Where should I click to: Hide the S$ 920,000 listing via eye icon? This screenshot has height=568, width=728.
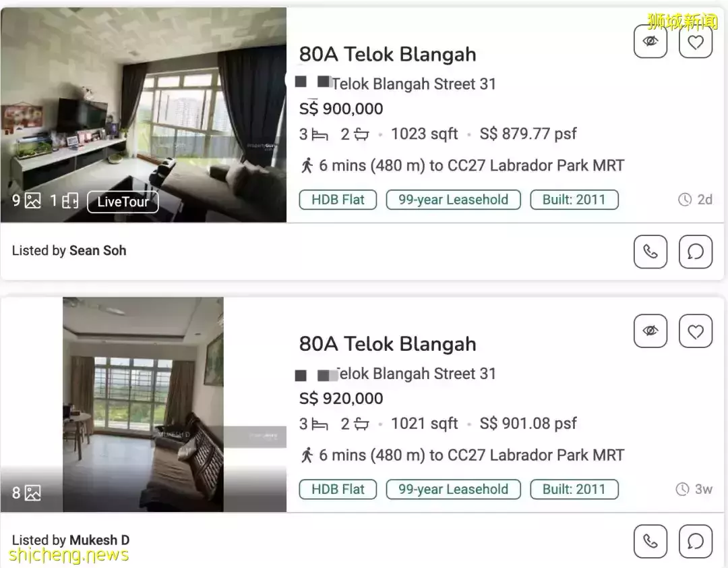[650, 331]
